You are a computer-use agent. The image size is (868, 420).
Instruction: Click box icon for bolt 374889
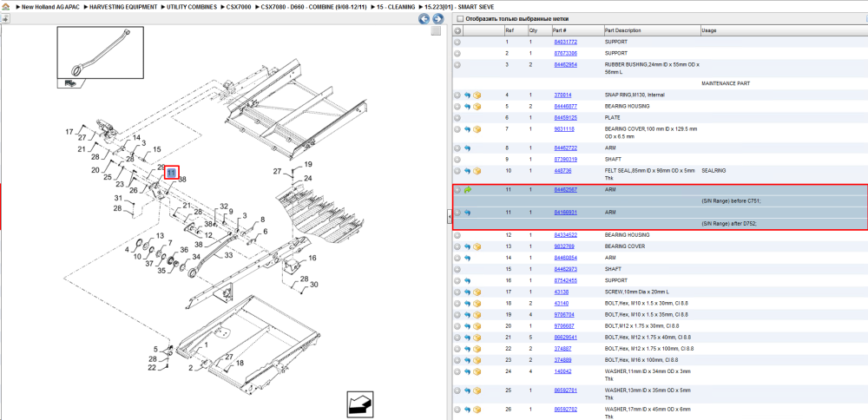[x=477, y=359]
